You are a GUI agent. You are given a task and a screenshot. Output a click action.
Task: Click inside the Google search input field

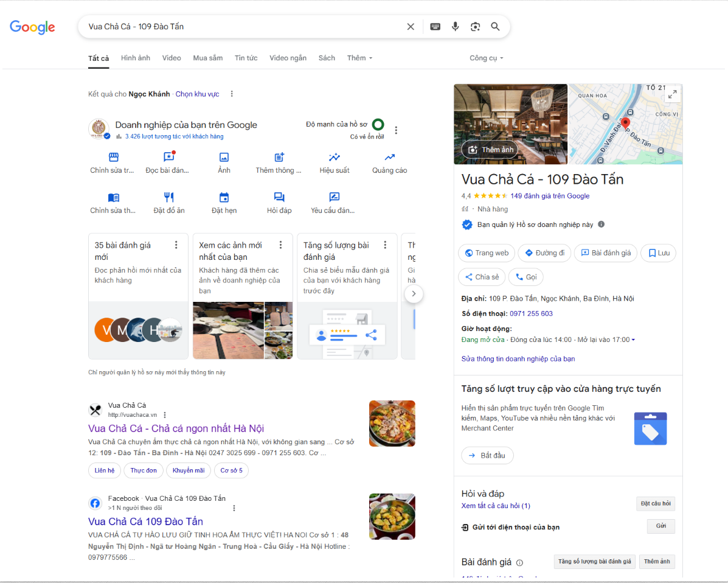coord(241,27)
